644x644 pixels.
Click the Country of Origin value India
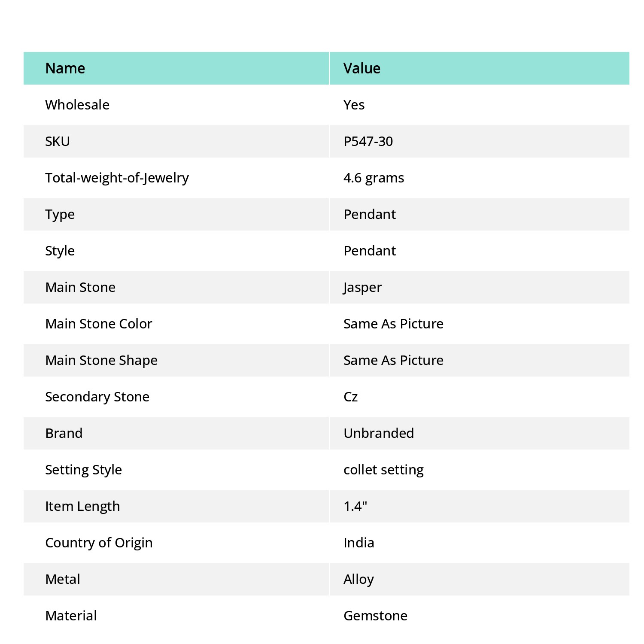[359, 543]
